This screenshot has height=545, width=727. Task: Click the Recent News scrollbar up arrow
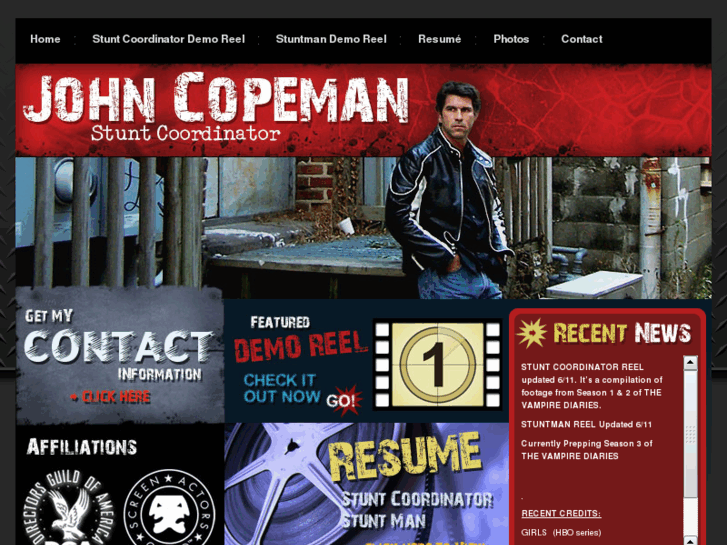pyautogui.click(x=690, y=363)
